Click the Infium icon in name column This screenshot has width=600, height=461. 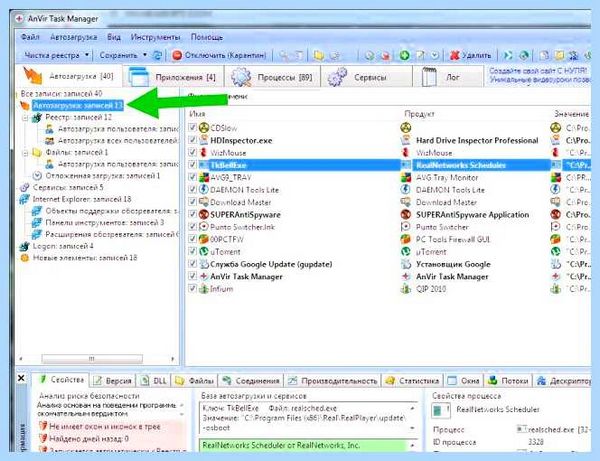[204, 288]
